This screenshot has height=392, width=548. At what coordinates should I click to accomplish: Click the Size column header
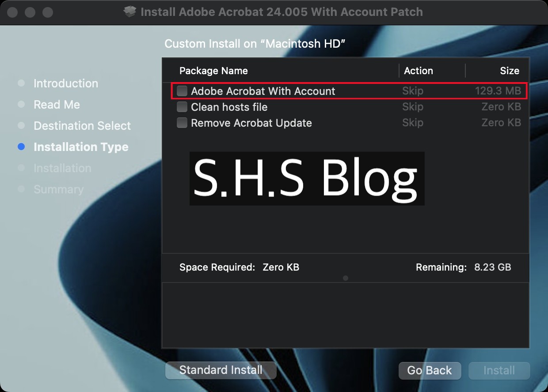click(x=510, y=71)
